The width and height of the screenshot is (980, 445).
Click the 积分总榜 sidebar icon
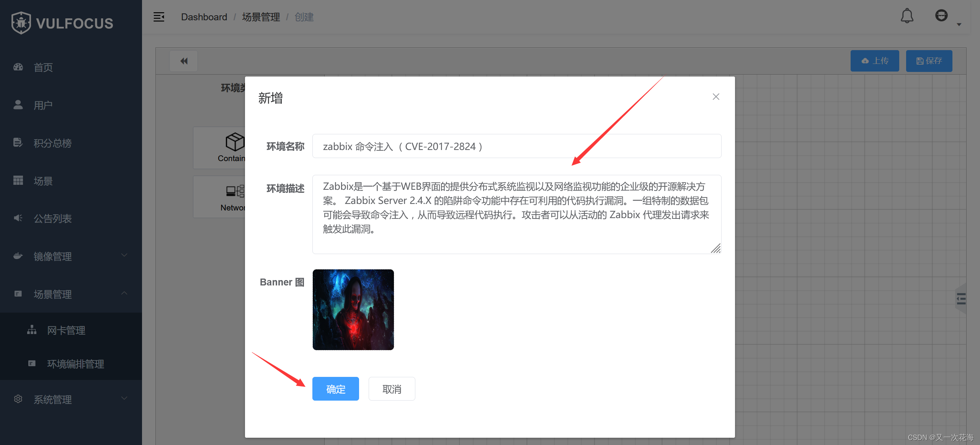(x=18, y=142)
